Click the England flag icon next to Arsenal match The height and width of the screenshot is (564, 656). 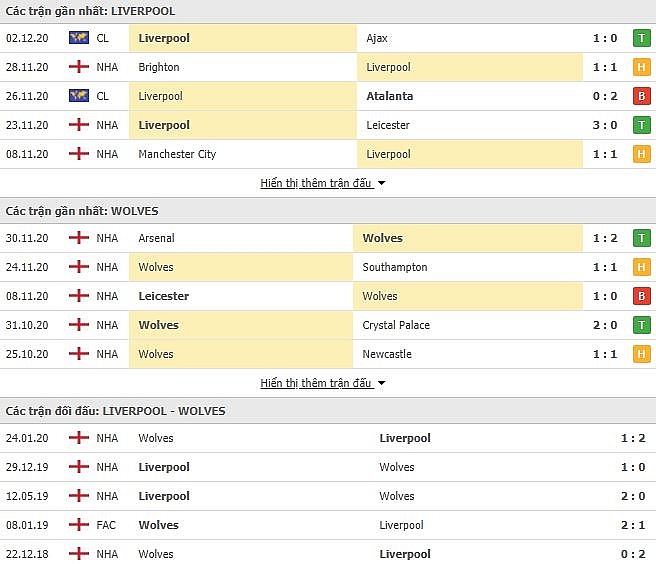click(x=79, y=238)
